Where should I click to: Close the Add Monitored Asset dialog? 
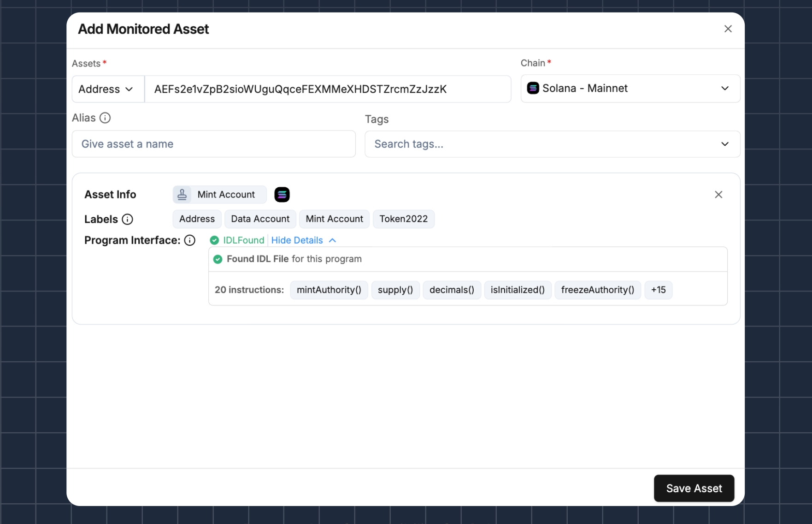(x=728, y=29)
